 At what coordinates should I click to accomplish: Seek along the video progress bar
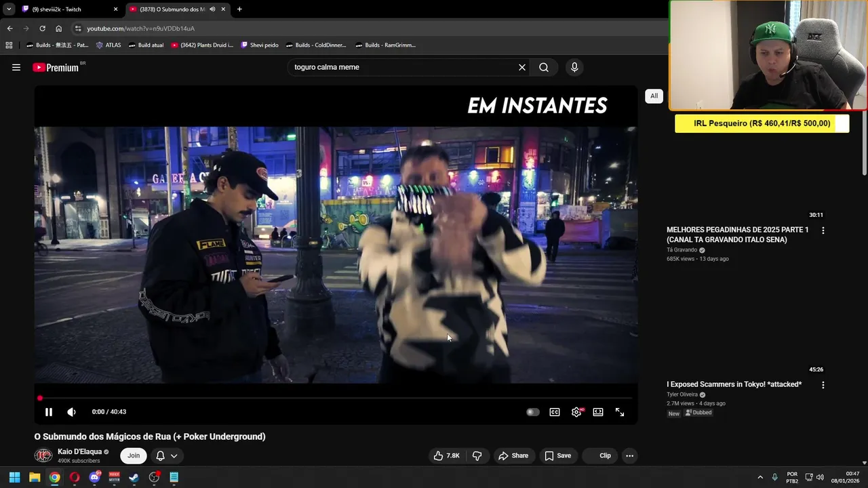click(336, 398)
